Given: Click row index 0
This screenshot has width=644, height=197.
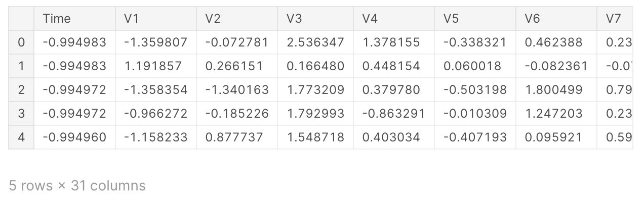Looking at the screenshot, I should [x=21, y=42].
